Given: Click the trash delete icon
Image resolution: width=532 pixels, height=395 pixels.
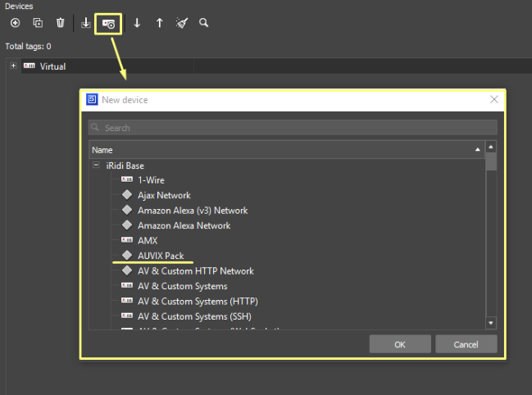Looking at the screenshot, I should point(60,23).
